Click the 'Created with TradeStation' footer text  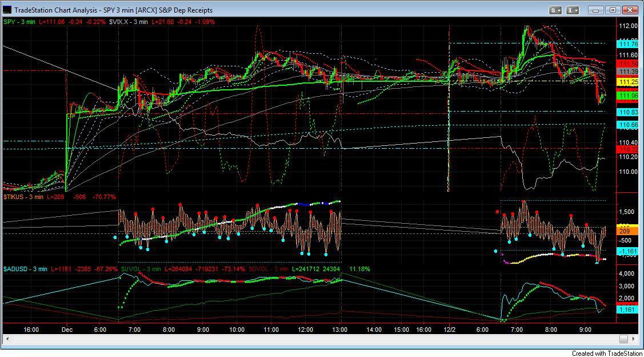click(x=607, y=353)
